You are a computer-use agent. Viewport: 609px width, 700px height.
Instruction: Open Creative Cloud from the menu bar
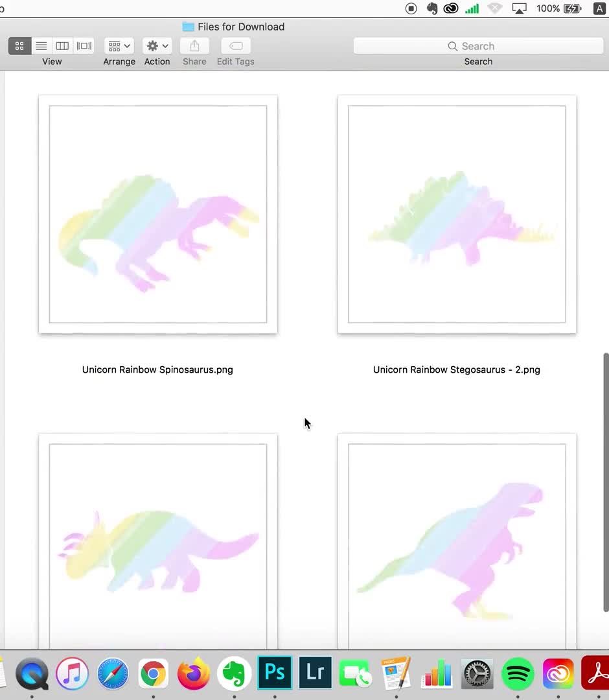[x=450, y=8]
